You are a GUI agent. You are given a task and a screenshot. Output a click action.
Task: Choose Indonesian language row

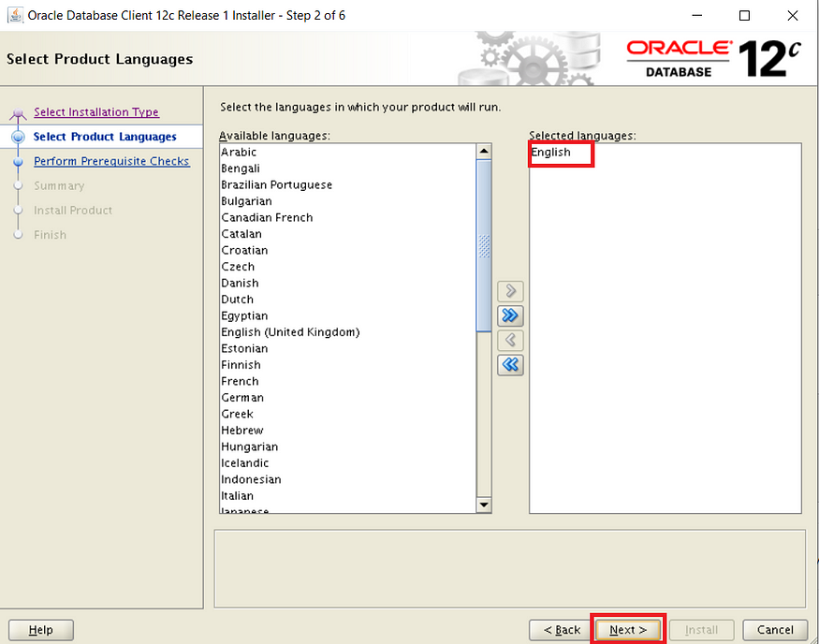pos(348,479)
